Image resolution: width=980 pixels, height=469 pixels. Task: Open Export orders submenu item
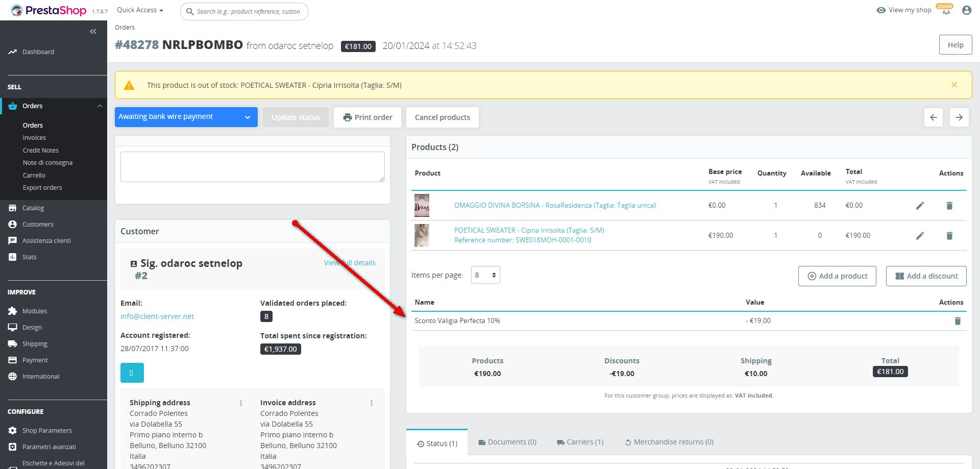coord(42,188)
